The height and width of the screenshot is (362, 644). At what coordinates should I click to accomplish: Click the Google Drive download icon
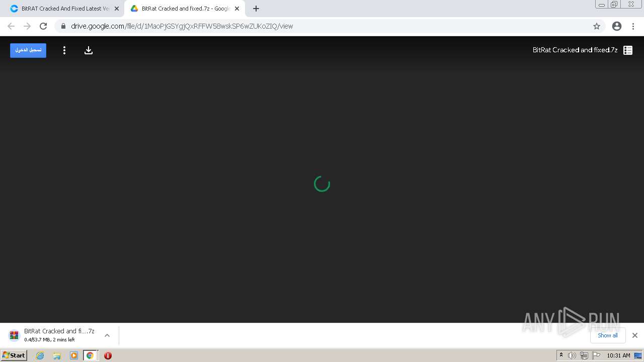click(x=89, y=50)
